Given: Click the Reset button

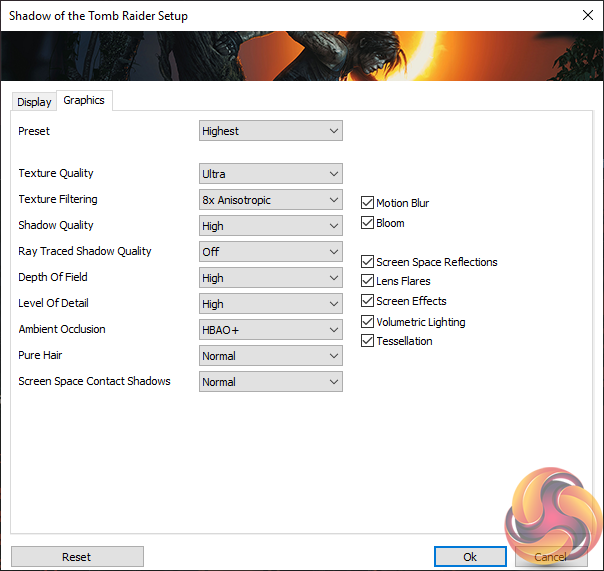Looking at the screenshot, I should tap(77, 557).
